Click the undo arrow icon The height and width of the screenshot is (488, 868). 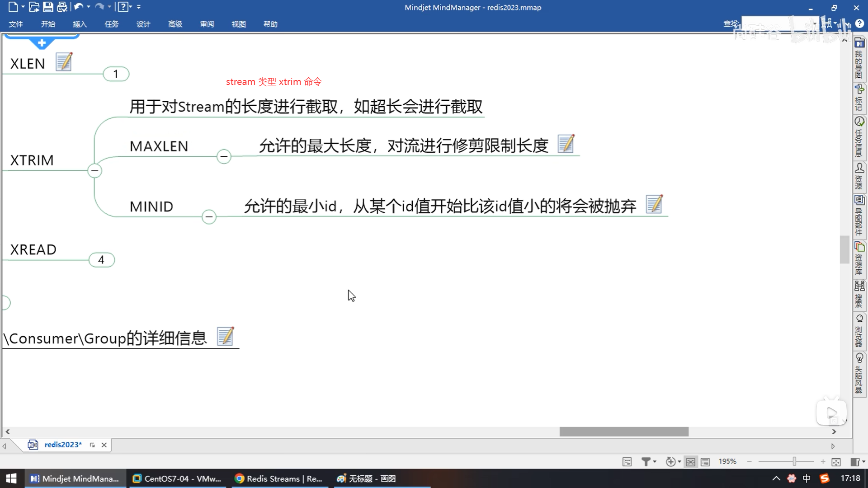(x=78, y=7)
